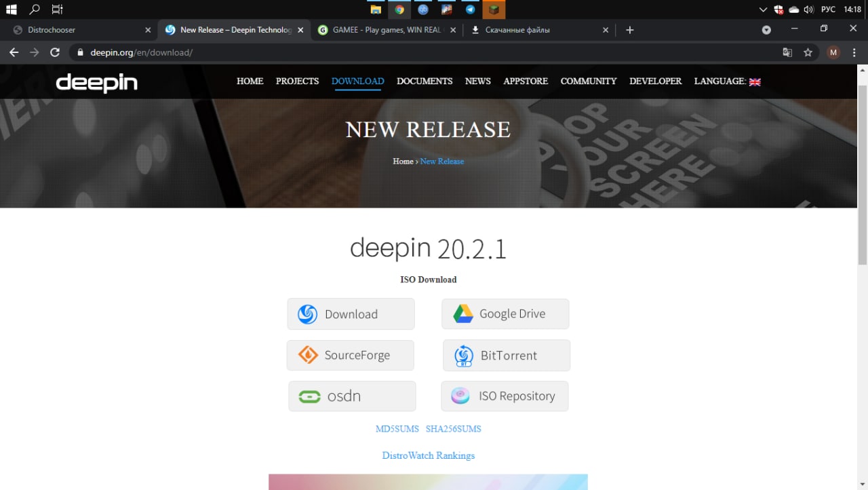868x490 pixels.
Task: Open the PROJECTS menu item
Action: (x=297, y=81)
